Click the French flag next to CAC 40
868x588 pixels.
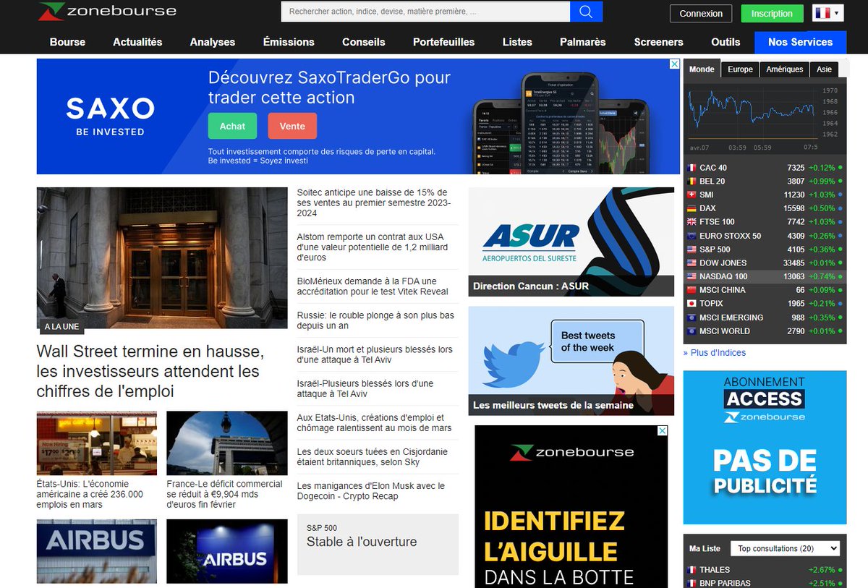pos(692,168)
